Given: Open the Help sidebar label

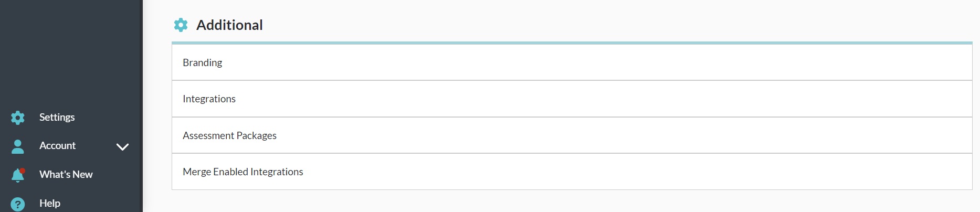Looking at the screenshot, I should [50, 203].
